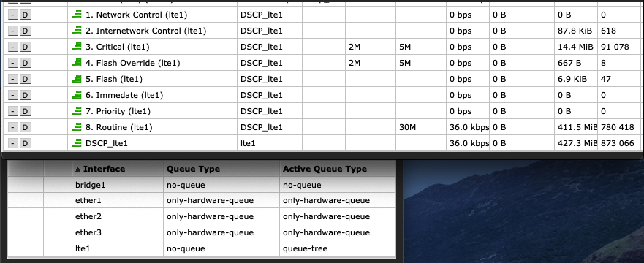Click the '91 078' packets value
Viewport: 644px width, 263px height.
[615, 47]
